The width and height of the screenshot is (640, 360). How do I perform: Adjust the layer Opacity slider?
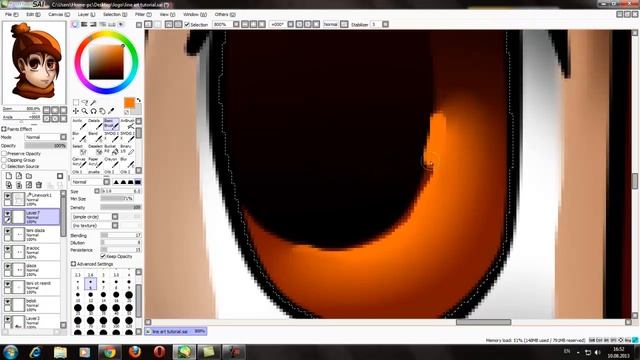(45, 146)
